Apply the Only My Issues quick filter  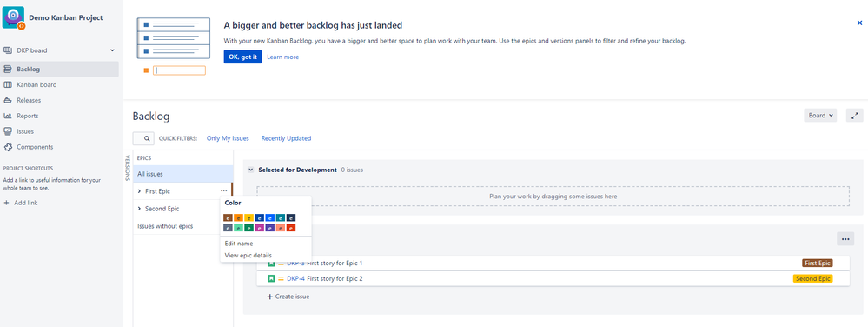click(x=228, y=138)
